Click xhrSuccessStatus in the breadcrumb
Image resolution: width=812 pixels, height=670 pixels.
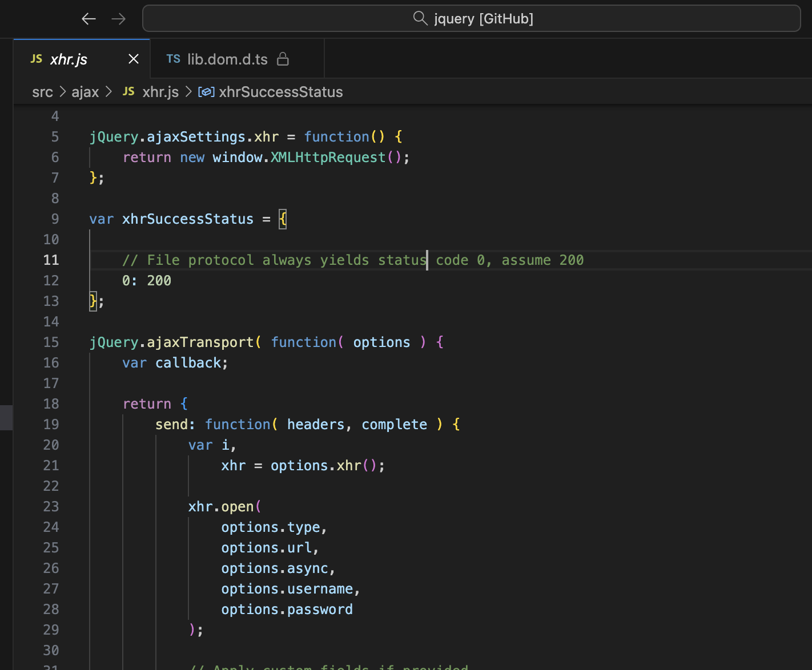[x=281, y=91]
